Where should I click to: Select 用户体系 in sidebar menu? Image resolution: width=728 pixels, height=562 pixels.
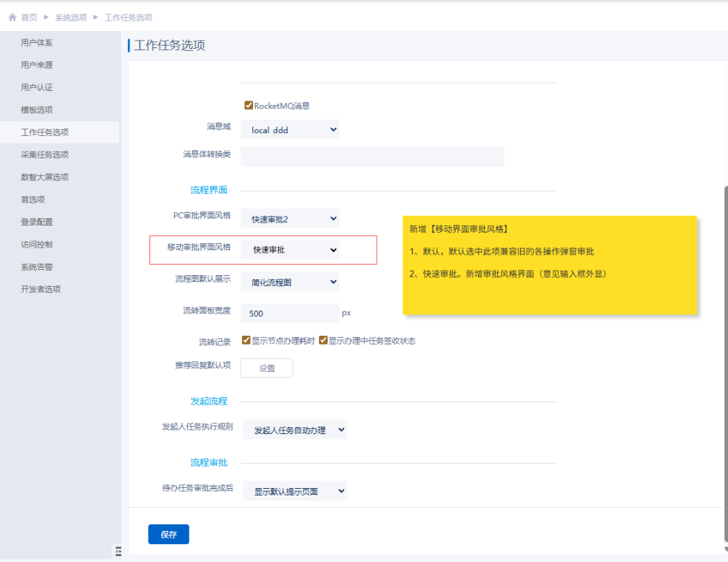pos(37,43)
